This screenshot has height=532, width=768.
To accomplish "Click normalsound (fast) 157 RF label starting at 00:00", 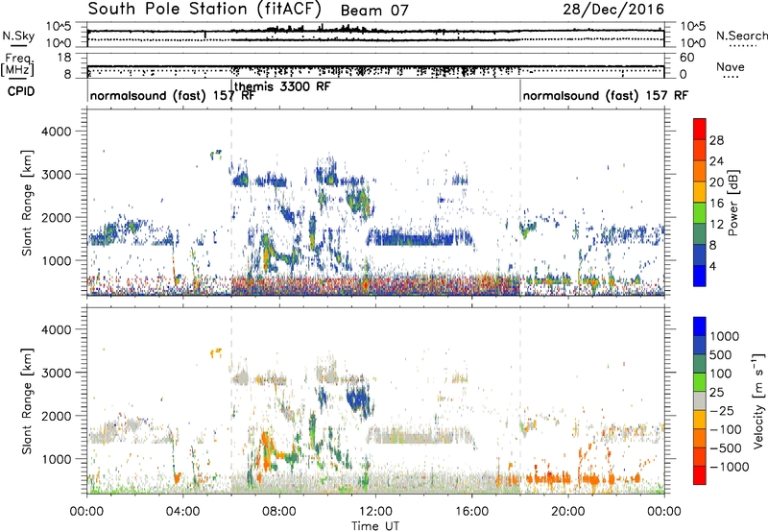I will pyautogui.click(x=173, y=95).
